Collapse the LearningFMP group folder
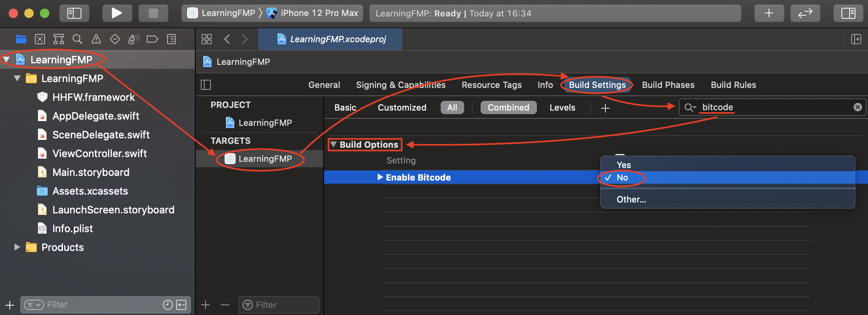 [x=17, y=78]
